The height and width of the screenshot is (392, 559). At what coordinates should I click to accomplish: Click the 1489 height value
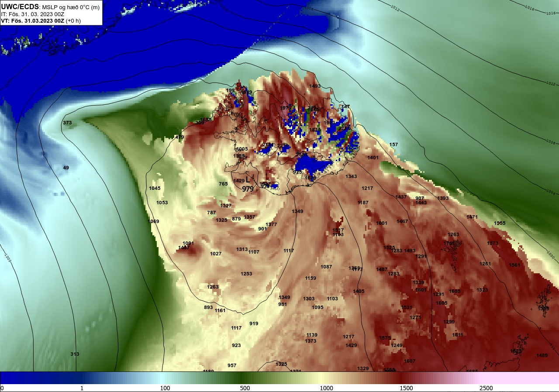click(x=542, y=355)
